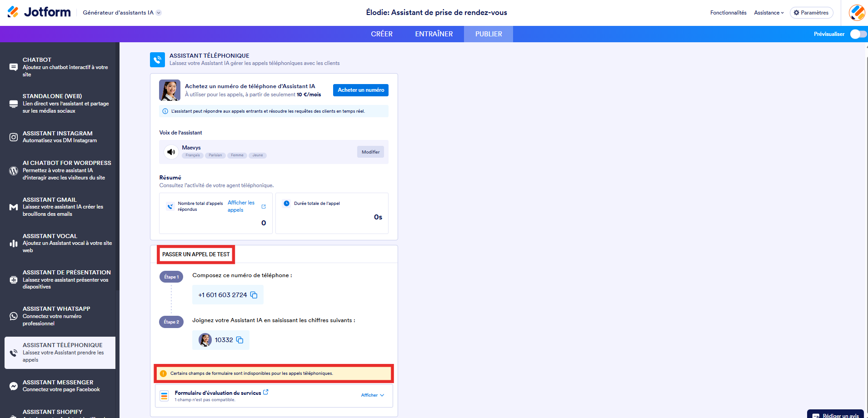Viewport: 868px width, 418px height.
Task: Copy the +1 601 603 2724 phone number
Action: [x=254, y=295]
